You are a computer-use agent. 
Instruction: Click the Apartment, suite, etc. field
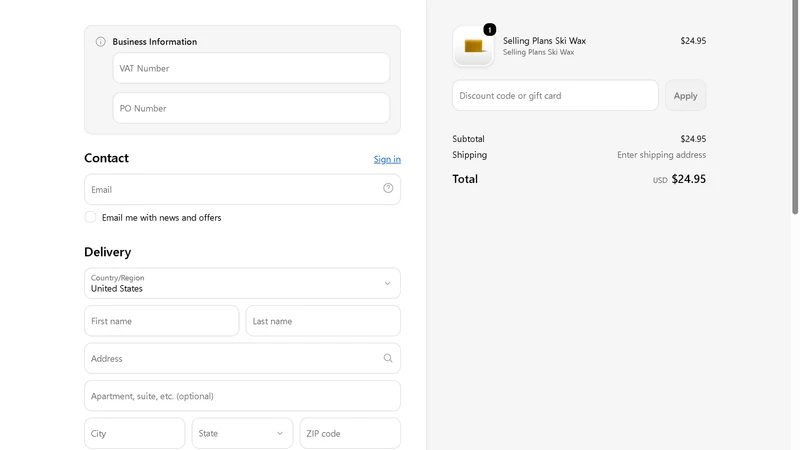(242, 396)
